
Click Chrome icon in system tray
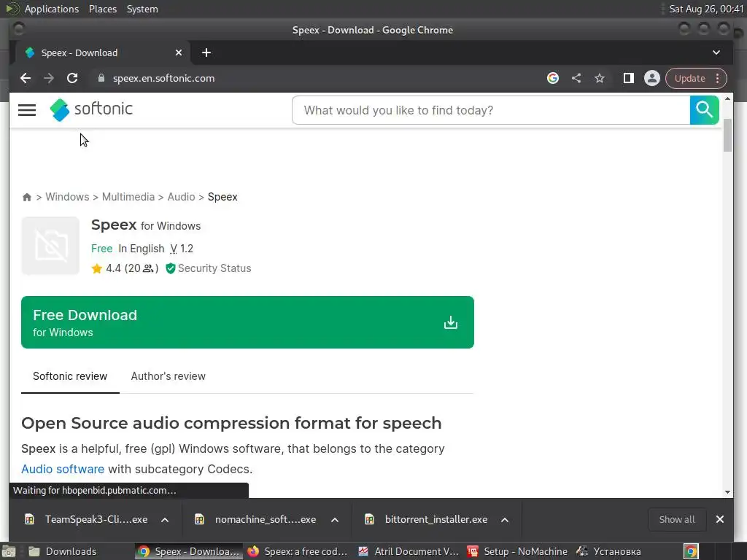tap(691, 551)
